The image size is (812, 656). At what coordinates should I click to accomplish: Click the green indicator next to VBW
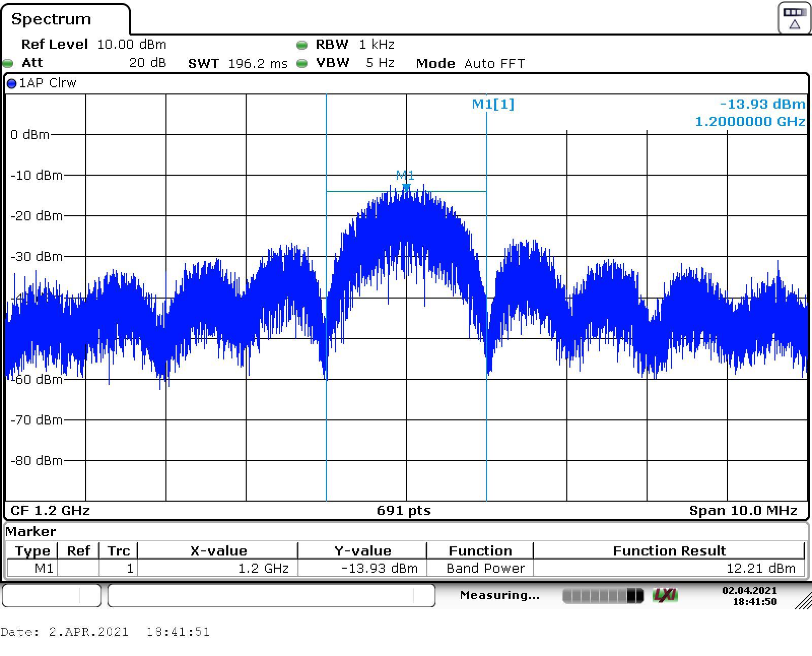[x=302, y=63]
